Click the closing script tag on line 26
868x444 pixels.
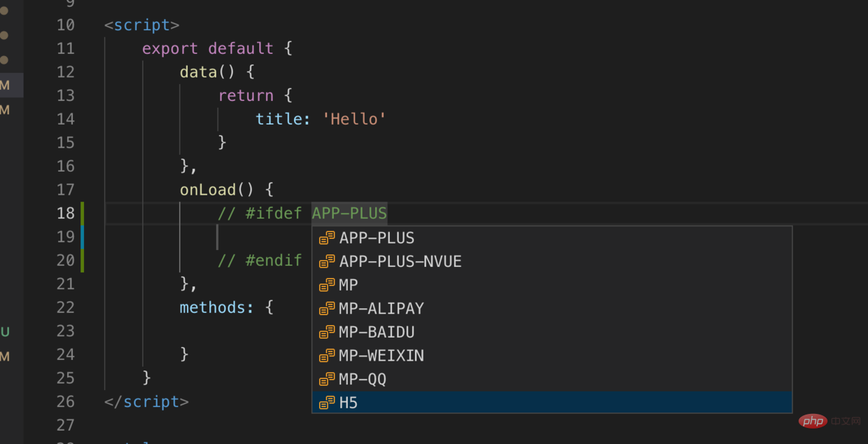pos(146,402)
